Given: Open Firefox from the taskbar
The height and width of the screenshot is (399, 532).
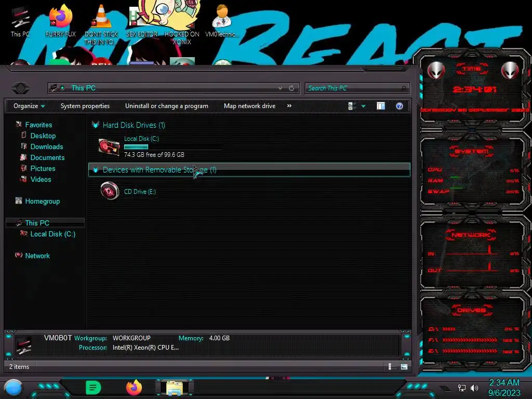Looking at the screenshot, I should coord(134,388).
